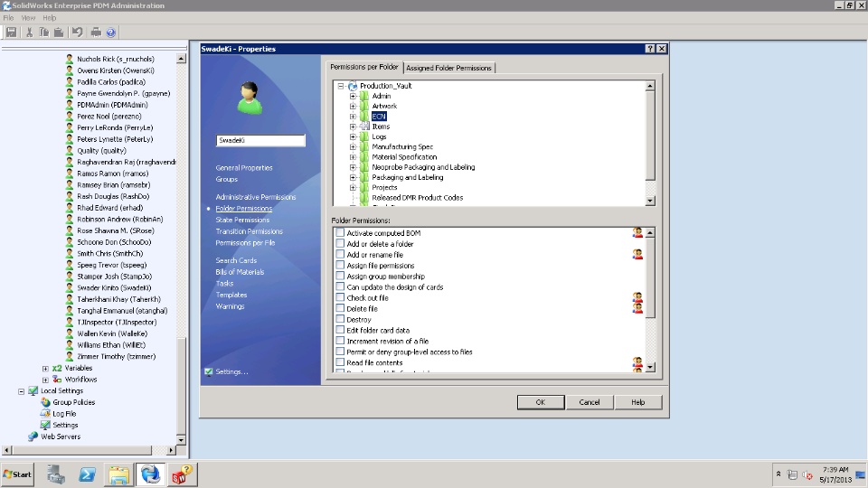The height and width of the screenshot is (488, 868).
Task: Click the dialog Help button
Action: coord(637,402)
